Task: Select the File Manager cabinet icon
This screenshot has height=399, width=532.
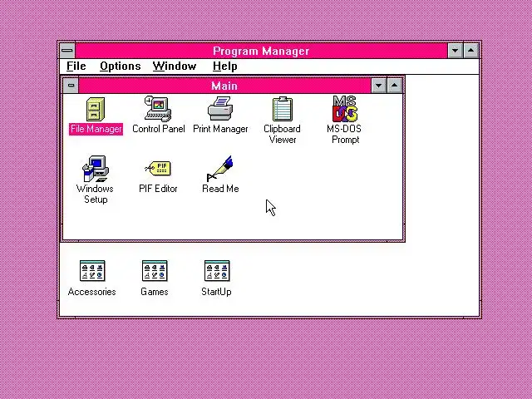Action: [x=96, y=109]
